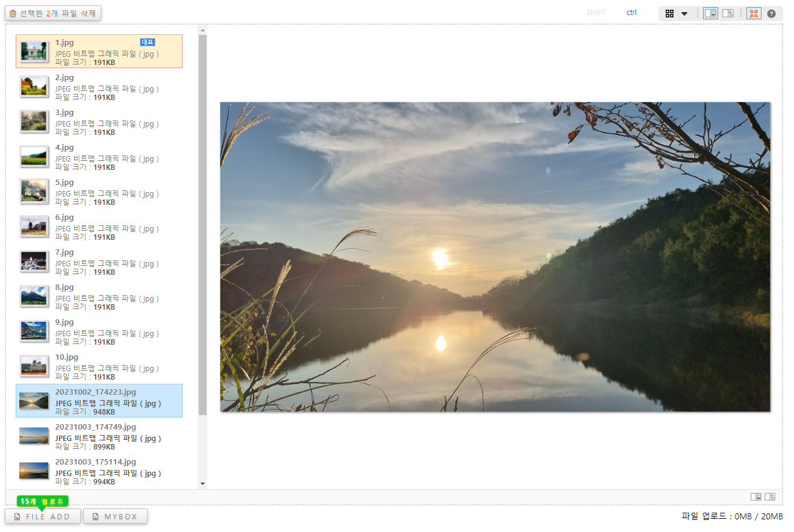The image size is (794, 532).
Task: Toggle the top image details layout button
Action: click(x=728, y=13)
